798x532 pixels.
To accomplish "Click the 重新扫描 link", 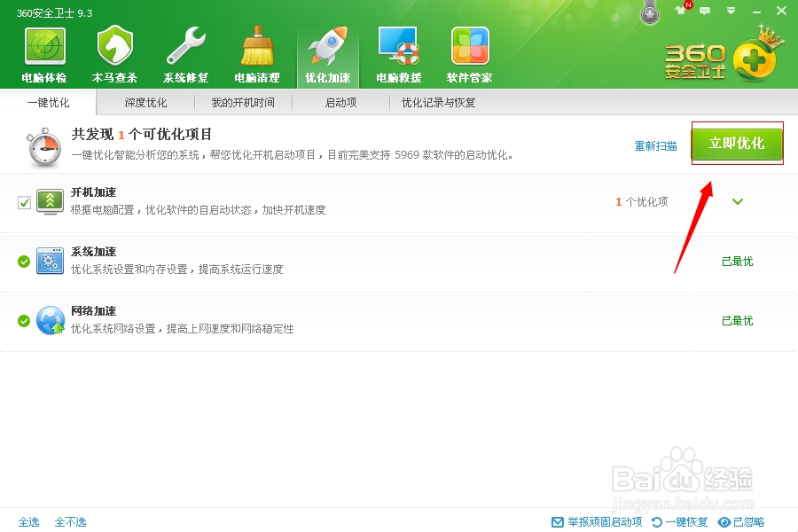I will 655,145.
